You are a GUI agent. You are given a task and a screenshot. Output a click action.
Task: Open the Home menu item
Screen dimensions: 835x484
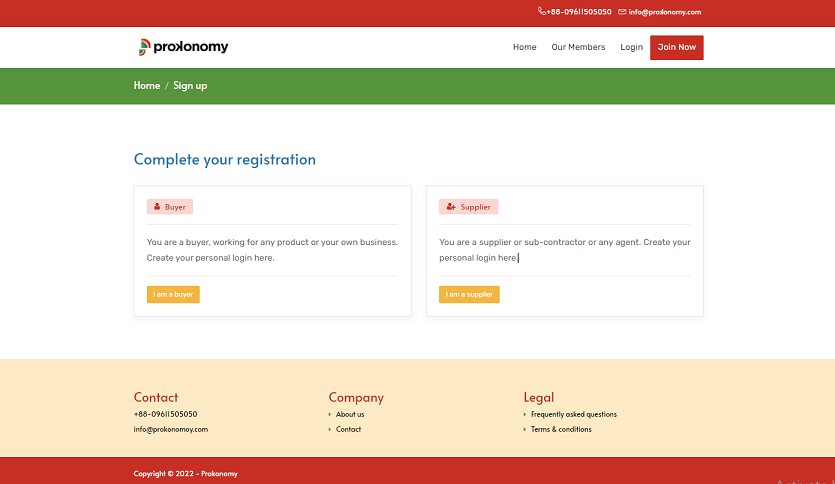tap(524, 47)
